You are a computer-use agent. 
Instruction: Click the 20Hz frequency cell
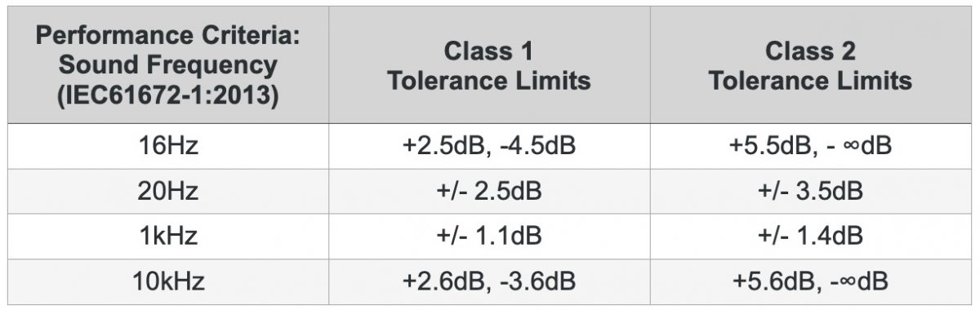tap(169, 192)
